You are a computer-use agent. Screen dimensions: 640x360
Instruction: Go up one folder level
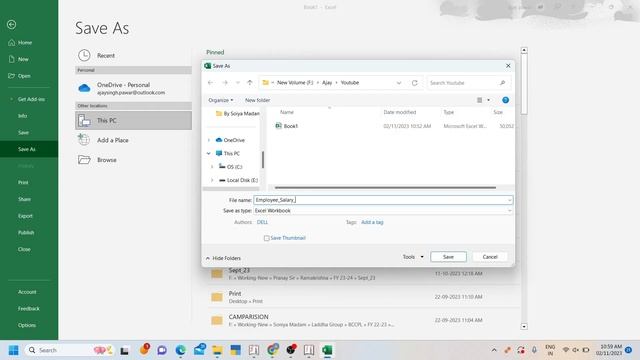(x=250, y=83)
